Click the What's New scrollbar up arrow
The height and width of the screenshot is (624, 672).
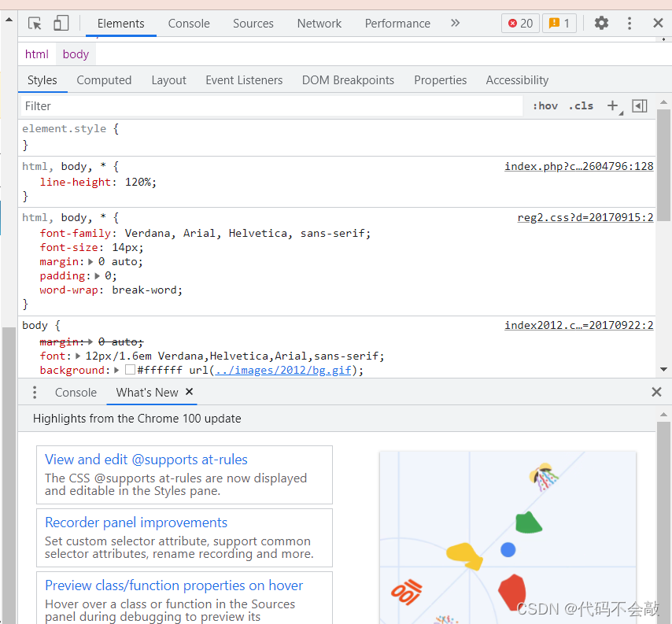664,415
